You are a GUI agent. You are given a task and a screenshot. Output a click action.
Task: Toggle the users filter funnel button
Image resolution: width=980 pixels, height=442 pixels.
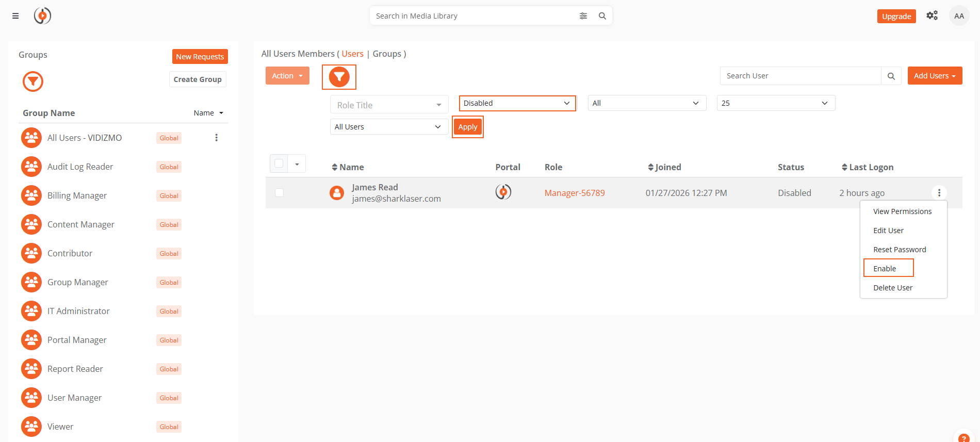tap(339, 77)
